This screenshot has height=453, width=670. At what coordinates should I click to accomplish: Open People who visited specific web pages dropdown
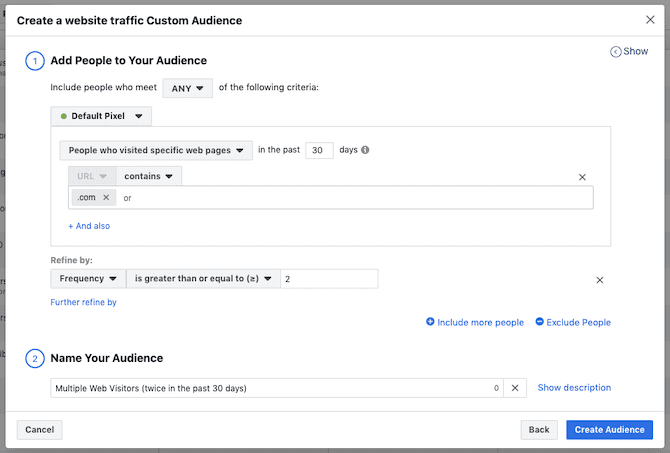[x=155, y=151]
